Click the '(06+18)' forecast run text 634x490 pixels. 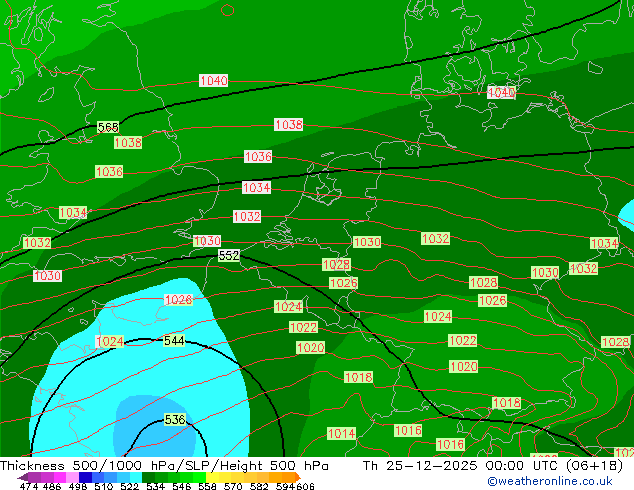pos(594,466)
